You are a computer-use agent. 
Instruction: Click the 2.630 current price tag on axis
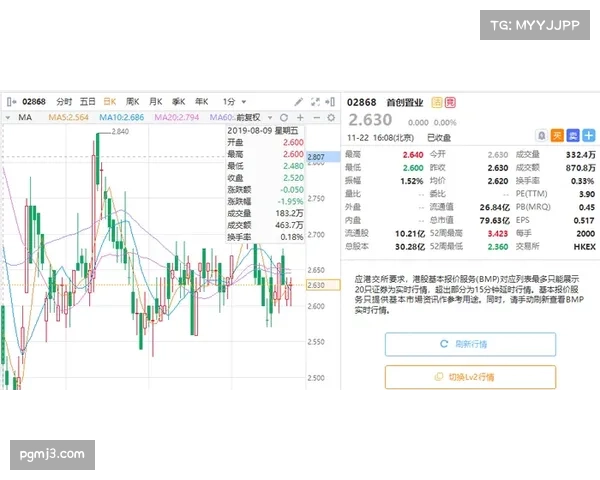tap(323, 285)
